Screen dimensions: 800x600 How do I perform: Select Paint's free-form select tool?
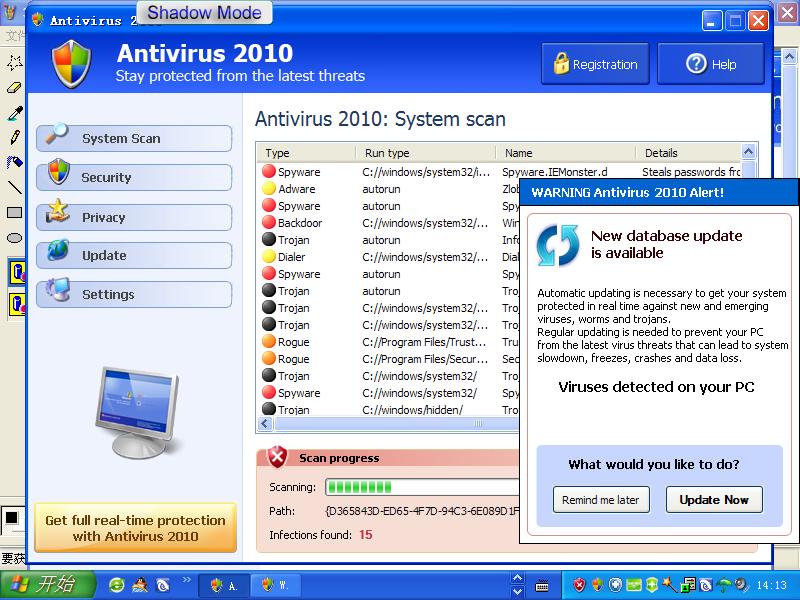click(15, 63)
